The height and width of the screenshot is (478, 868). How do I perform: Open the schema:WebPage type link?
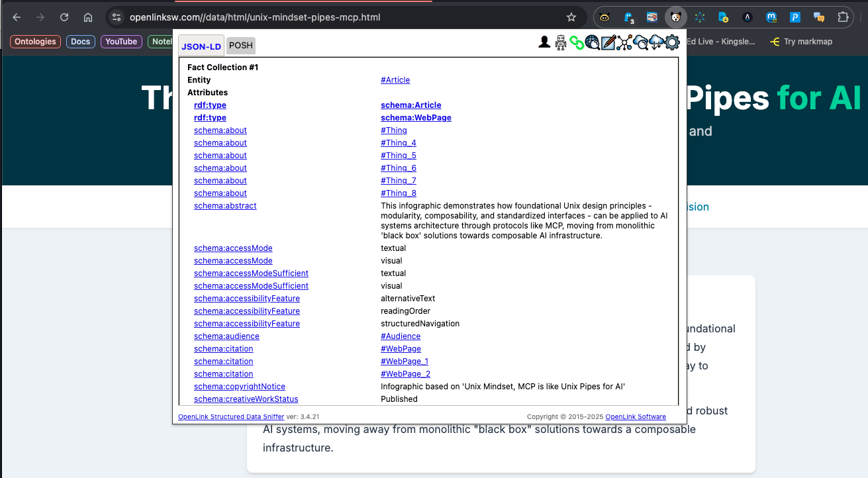416,118
